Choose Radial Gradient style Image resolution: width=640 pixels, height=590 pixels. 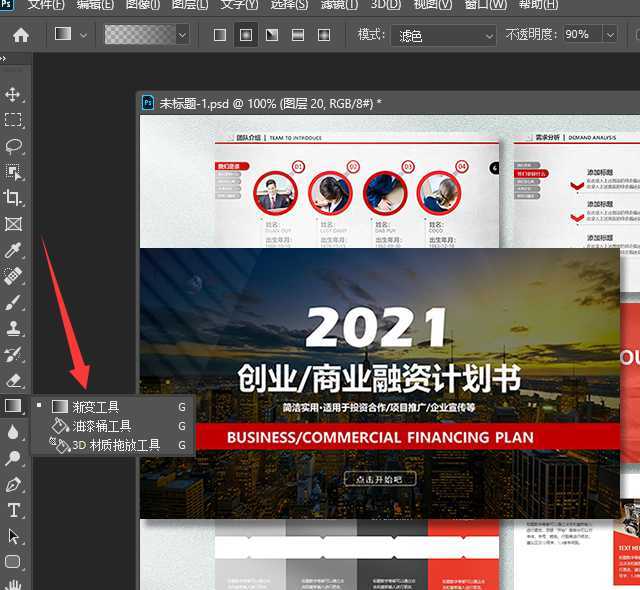click(246, 35)
